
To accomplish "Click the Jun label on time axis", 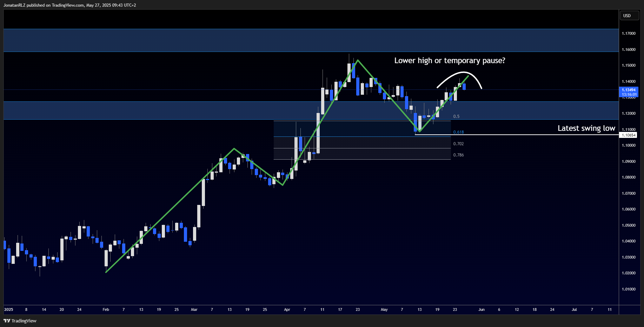I will (x=482, y=309).
